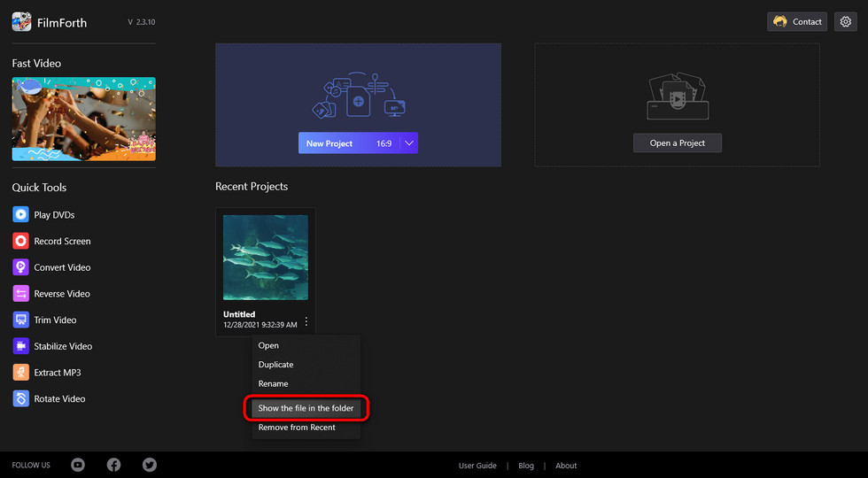The image size is (868, 478).
Task: Click the Trim Video label
Action: point(55,320)
